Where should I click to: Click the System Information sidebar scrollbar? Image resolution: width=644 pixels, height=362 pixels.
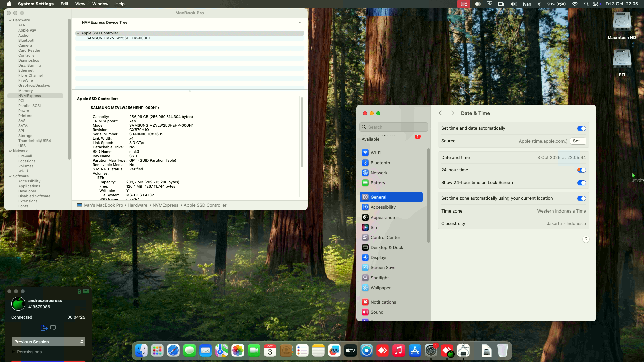pyautogui.click(x=69, y=89)
